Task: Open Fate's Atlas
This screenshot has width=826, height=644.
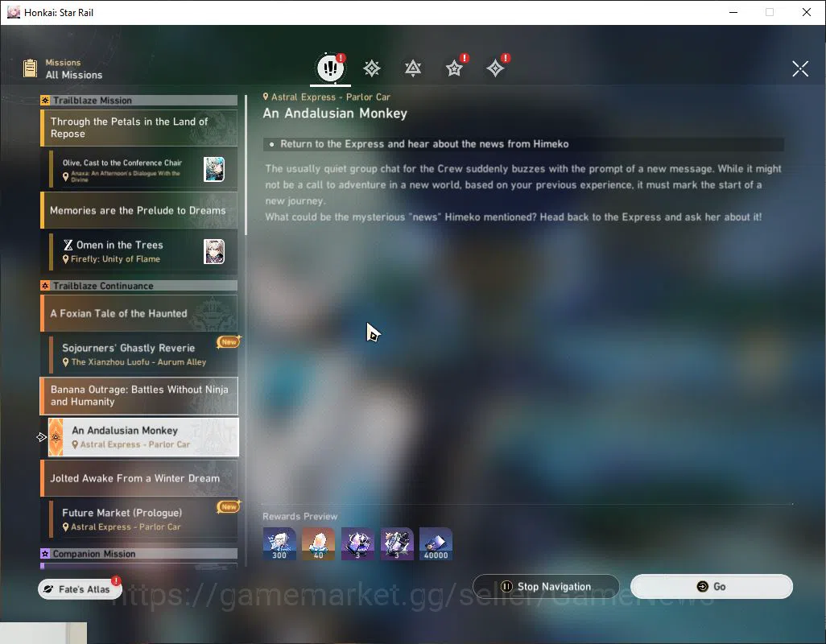Action: point(80,589)
